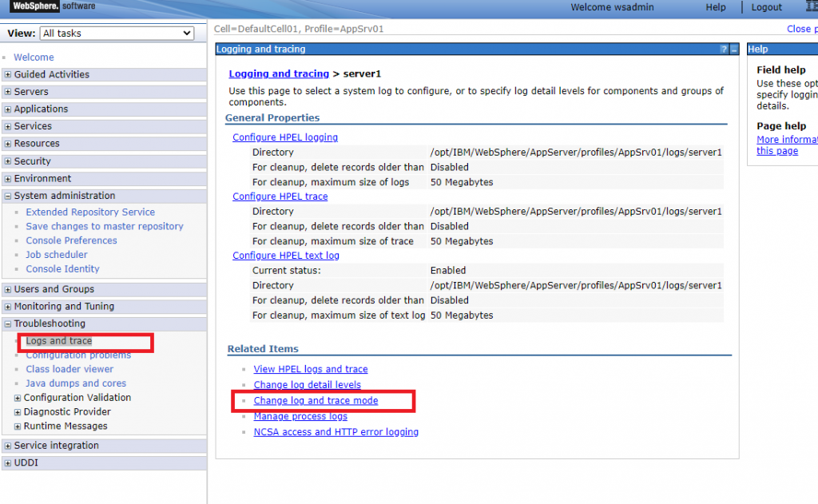Open Configure HPEL trace
The image size is (818, 504).
(x=280, y=196)
